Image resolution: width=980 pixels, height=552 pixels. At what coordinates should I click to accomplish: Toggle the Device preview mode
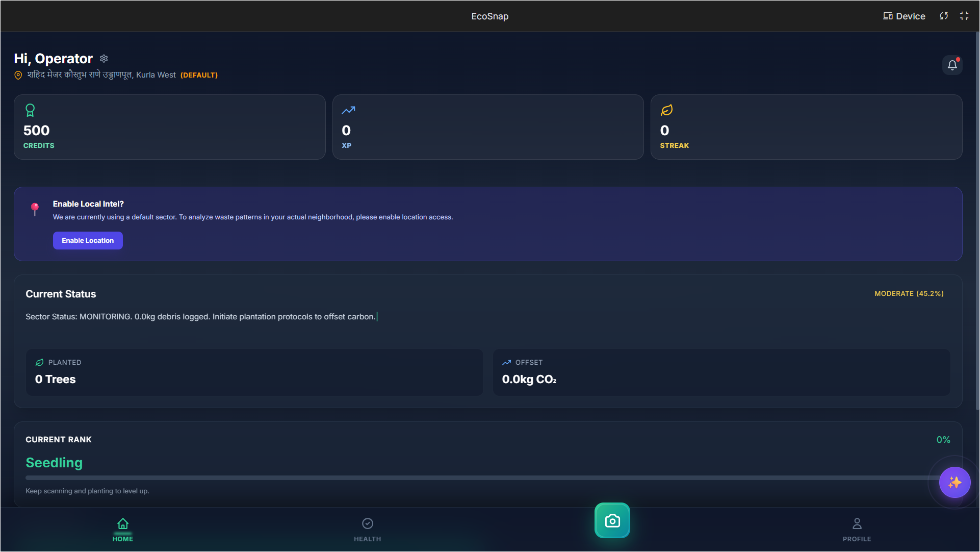click(x=904, y=16)
